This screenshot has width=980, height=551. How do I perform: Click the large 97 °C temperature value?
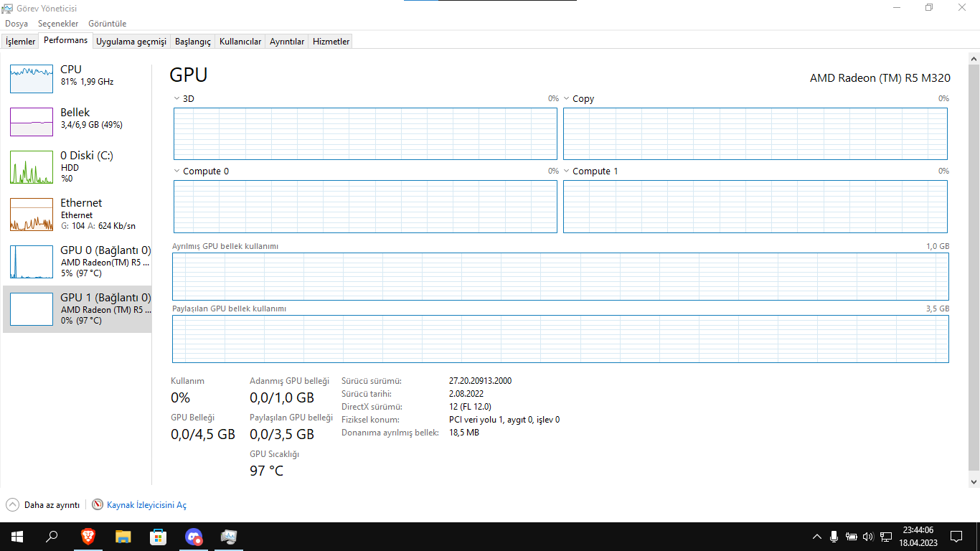click(x=266, y=471)
